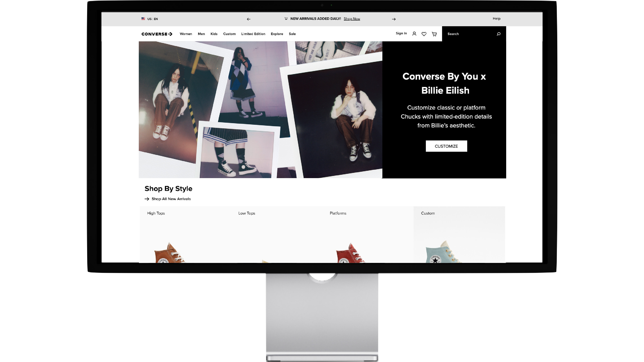Follow the Shop Now link
Image resolution: width=644 pixels, height=362 pixels.
click(352, 19)
